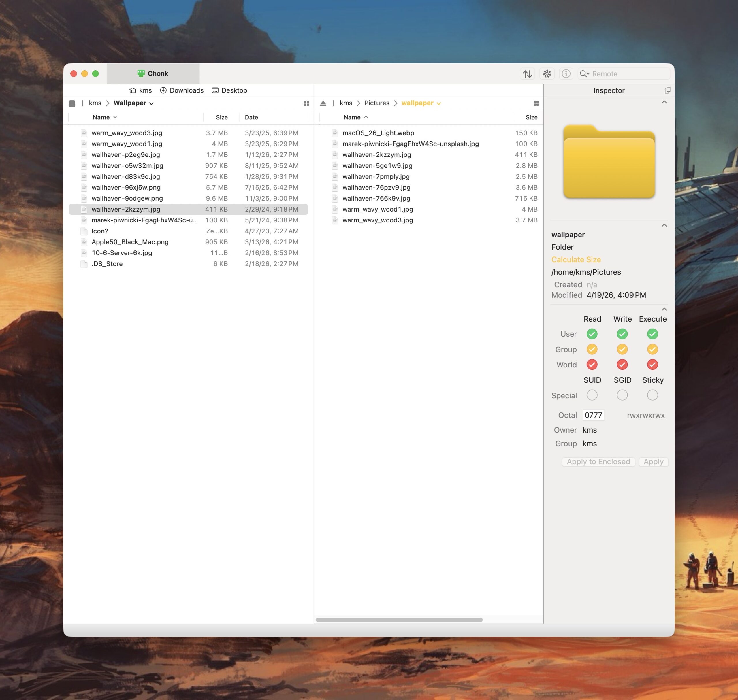Click the activity spinner toolbar icon
Viewport: 738px width, 700px height.
coord(547,74)
